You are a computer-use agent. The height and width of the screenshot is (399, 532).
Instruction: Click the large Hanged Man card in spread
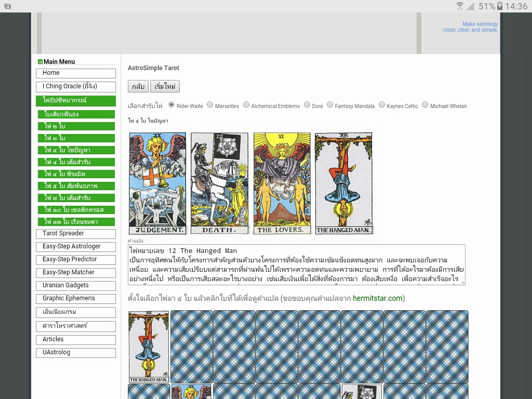344,183
